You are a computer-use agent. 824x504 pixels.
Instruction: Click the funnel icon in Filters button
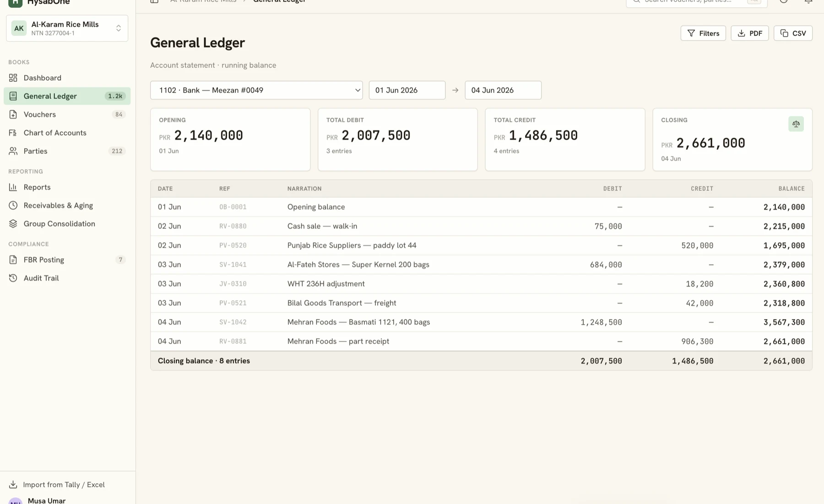click(x=691, y=33)
